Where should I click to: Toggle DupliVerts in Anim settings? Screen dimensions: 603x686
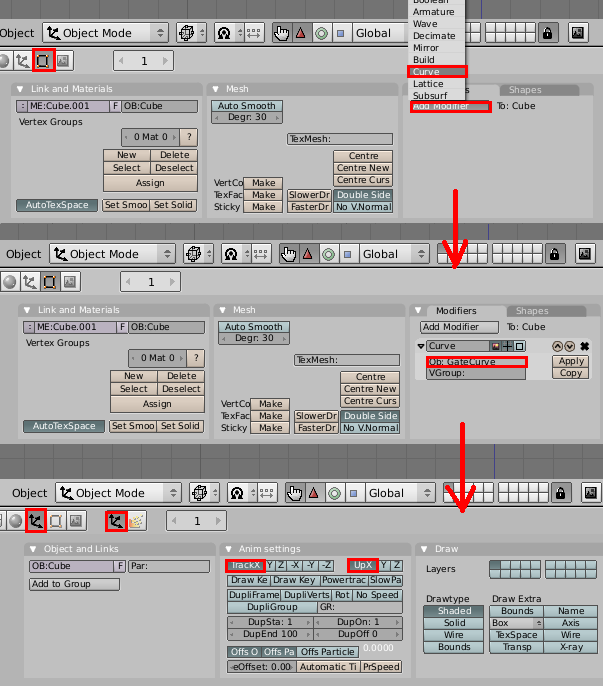(306, 595)
